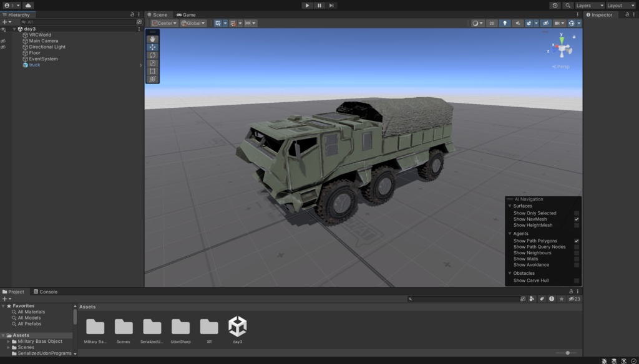
Task: Select the Rect Transform tool
Action: (x=152, y=70)
